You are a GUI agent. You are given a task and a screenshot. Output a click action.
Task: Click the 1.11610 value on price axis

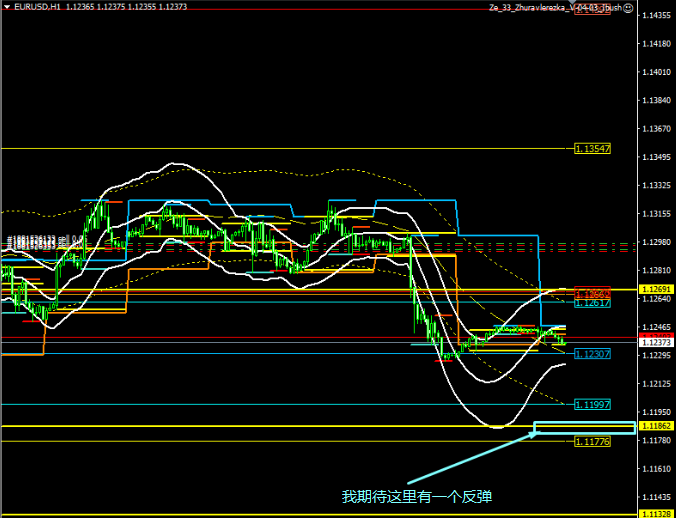[656, 469]
